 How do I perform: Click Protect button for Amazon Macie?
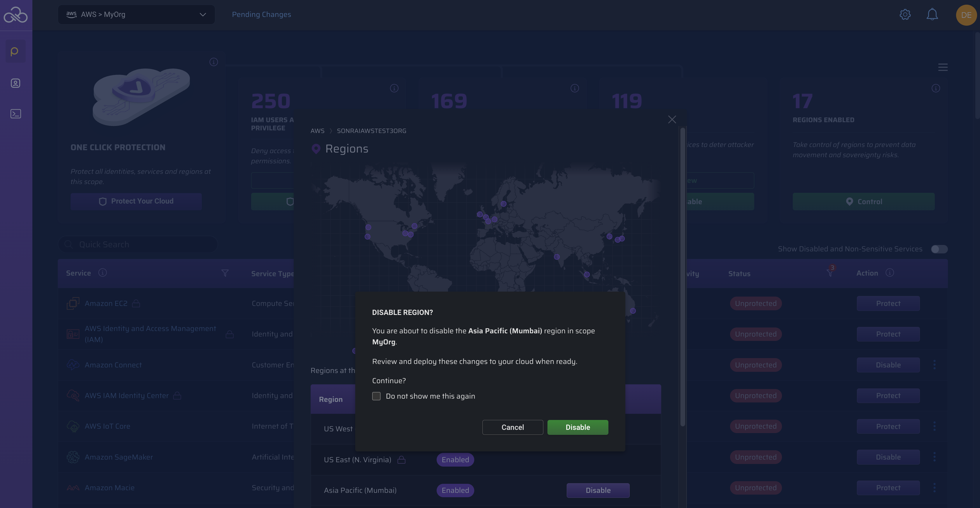coord(888,488)
